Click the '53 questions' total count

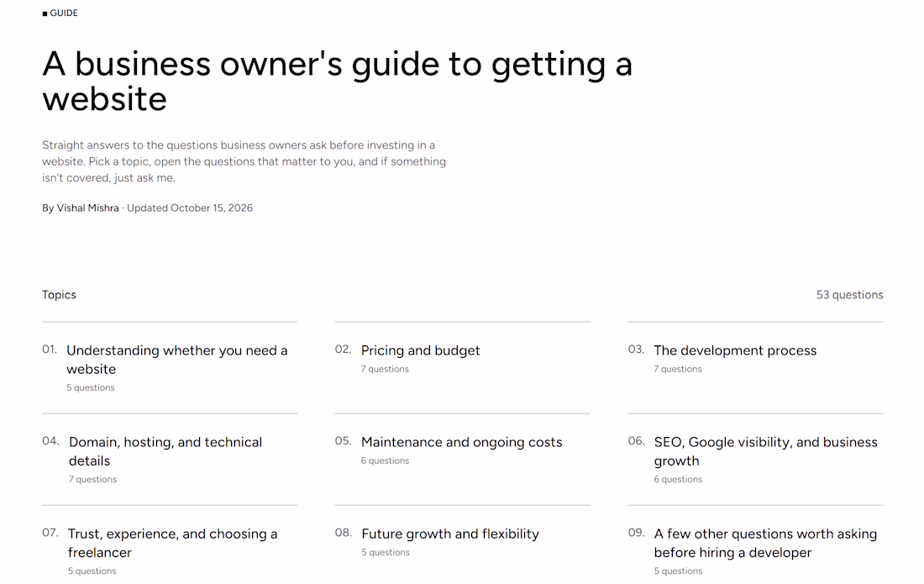[x=849, y=295]
